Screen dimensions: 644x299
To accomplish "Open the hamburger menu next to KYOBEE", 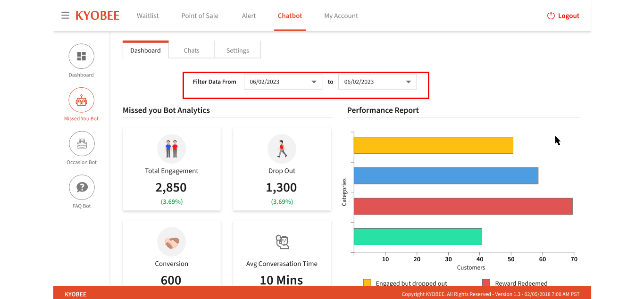I will [x=65, y=16].
